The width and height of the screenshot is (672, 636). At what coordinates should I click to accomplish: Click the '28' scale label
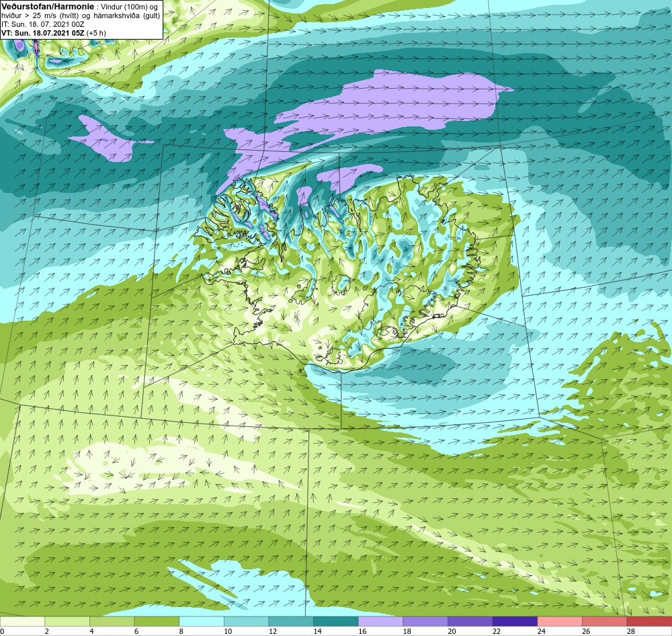pos(631,631)
